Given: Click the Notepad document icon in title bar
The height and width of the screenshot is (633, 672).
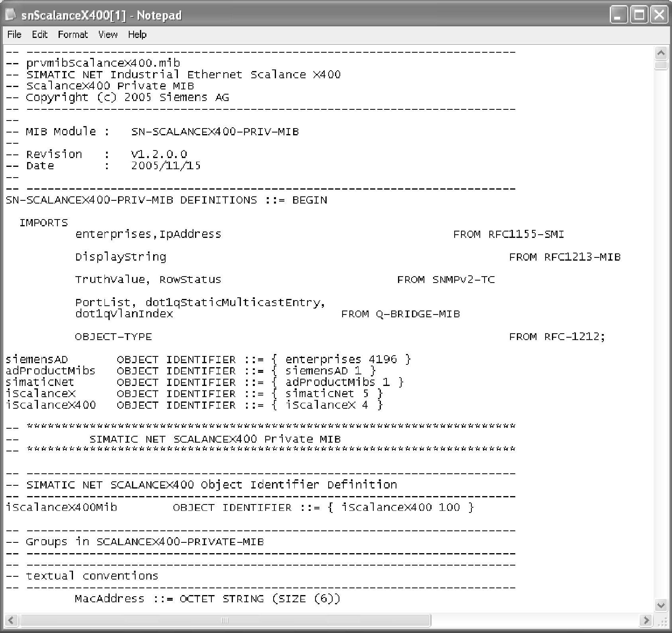Looking at the screenshot, I should [11, 15].
